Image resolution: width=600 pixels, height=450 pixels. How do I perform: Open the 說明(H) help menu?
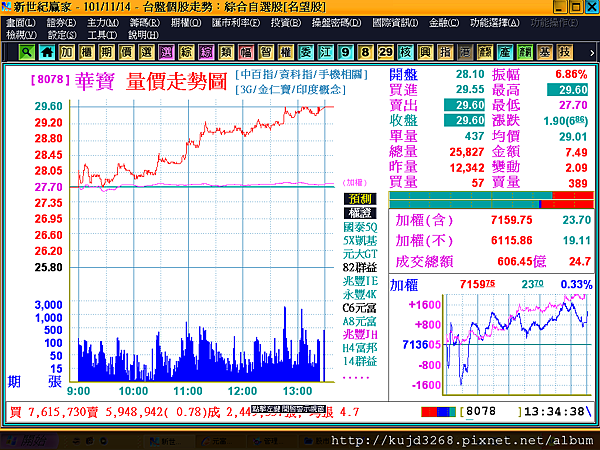click(143, 35)
